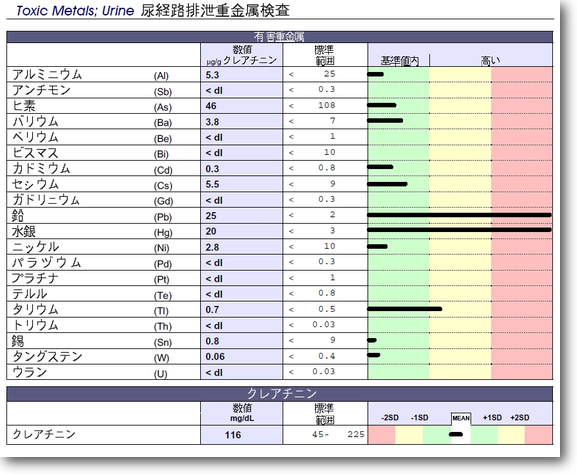Click the バリウム (Ba) value 3.8

click(212, 122)
